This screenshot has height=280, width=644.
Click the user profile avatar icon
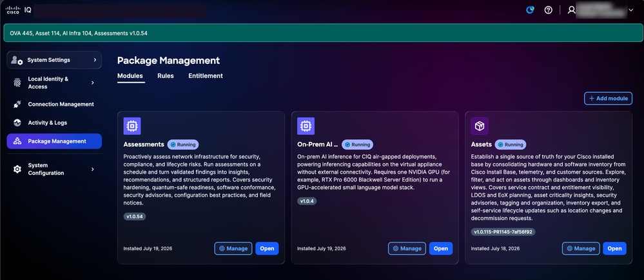pos(571,10)
